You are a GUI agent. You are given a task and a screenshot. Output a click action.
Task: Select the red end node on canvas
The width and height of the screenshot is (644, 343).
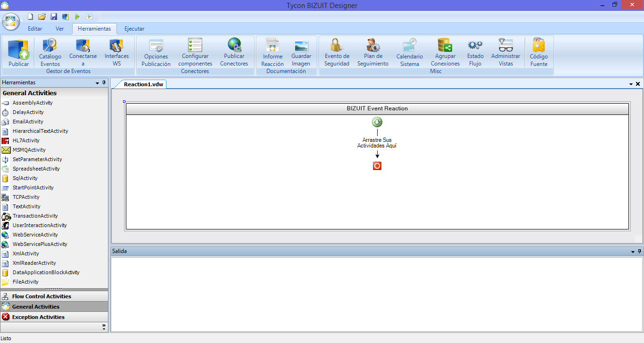pyautogui.click(x=377, y=166)
